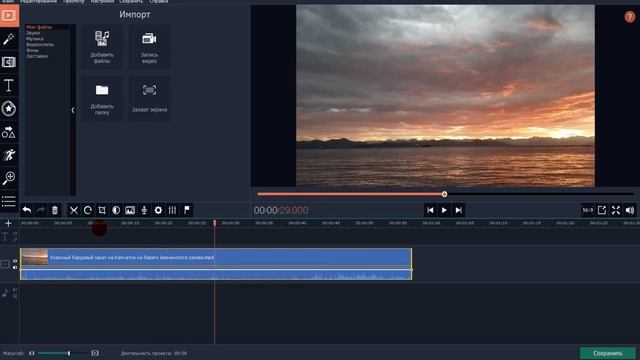
Task: Open the Transitions panel icon
Action: tap(9, 62)
